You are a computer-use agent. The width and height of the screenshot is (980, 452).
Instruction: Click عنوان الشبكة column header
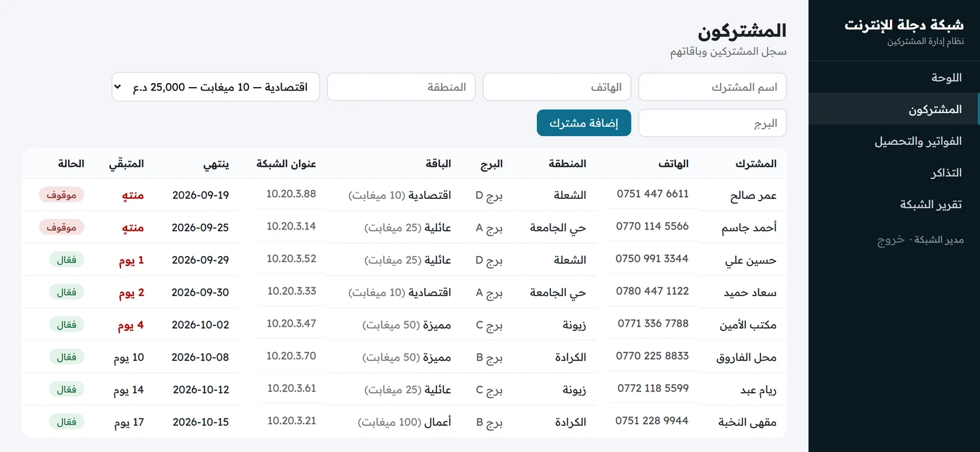(x=287, y=163)
